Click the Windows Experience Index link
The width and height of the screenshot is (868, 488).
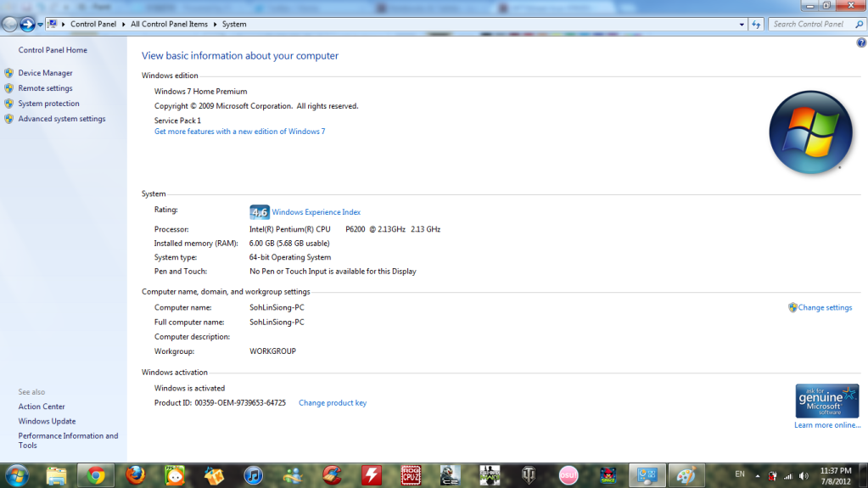pyautogui.click(x=316, y=212)
